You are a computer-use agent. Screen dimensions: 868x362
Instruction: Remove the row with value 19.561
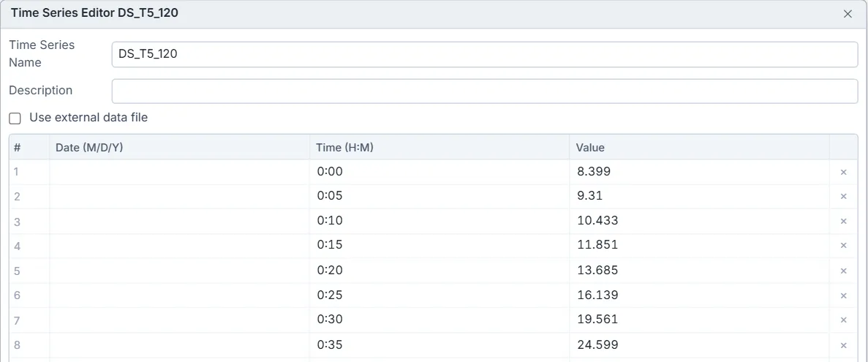844,320
